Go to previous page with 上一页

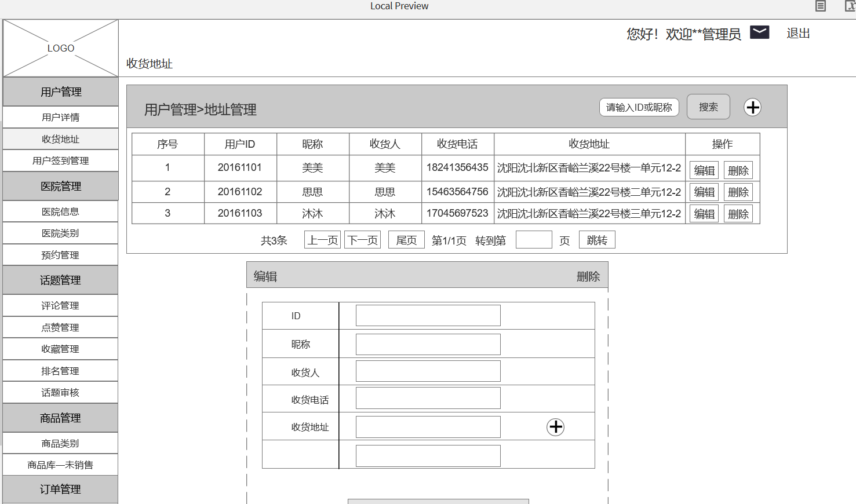[322, 240]
